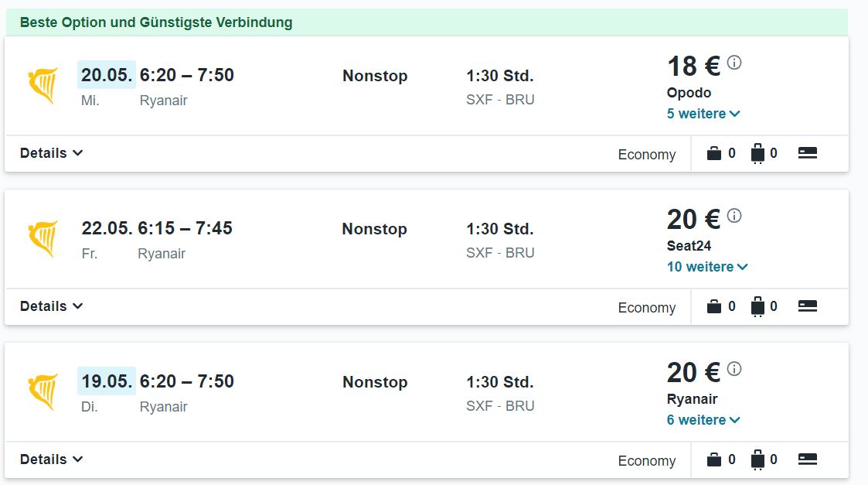Open '5 weitere' offers under Opodo
The height and width of the screenshot is (485, 868).
(x=703, y=114)
